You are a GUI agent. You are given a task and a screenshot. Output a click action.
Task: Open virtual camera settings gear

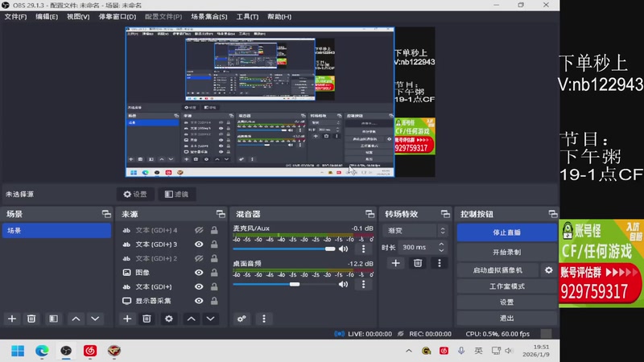(549, 270)
